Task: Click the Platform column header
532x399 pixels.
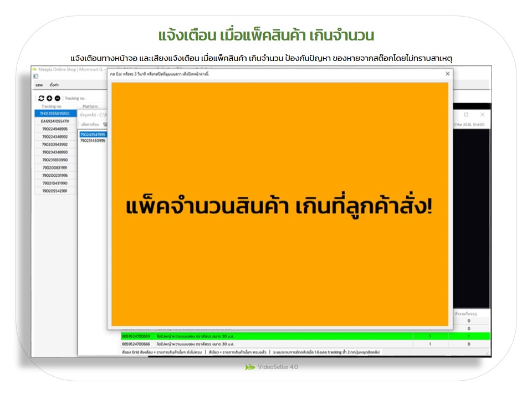Action: [90, 106]
